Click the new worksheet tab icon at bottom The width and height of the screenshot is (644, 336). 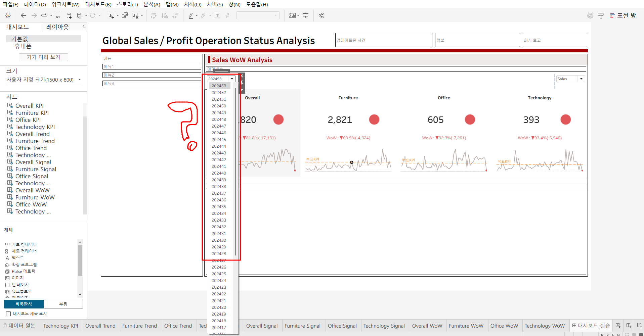[618, 326]
